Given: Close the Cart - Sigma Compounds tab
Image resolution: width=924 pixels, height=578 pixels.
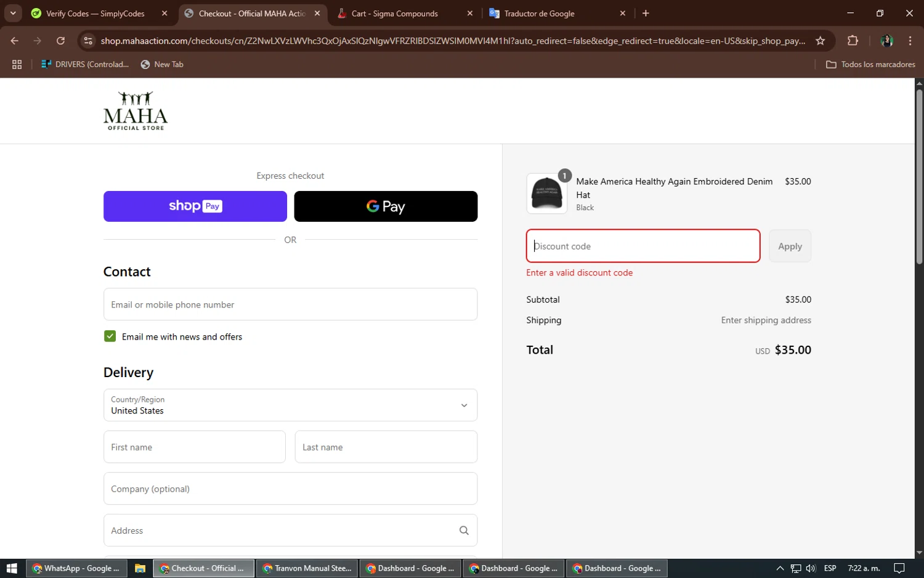Looking at the screenshot, I should pos(470,14).
